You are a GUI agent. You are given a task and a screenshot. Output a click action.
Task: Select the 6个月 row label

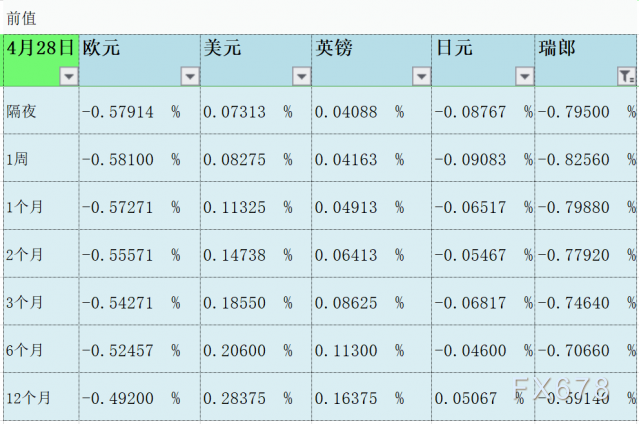41,349
